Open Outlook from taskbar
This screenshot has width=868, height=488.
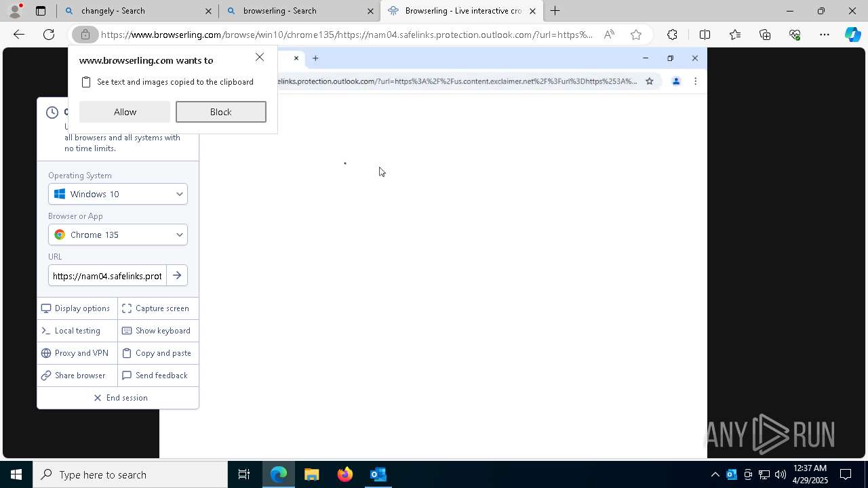(x=378, y=474)
